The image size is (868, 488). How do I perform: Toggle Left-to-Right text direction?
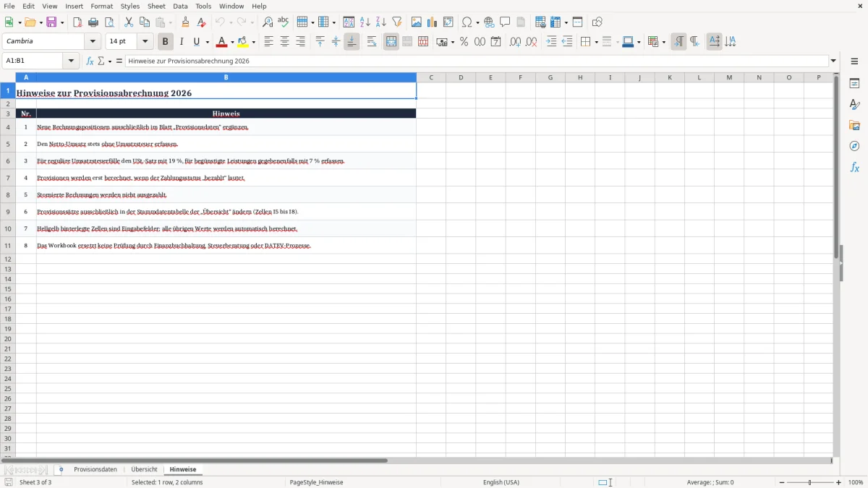pyautogui.click(x=678, y=42)
